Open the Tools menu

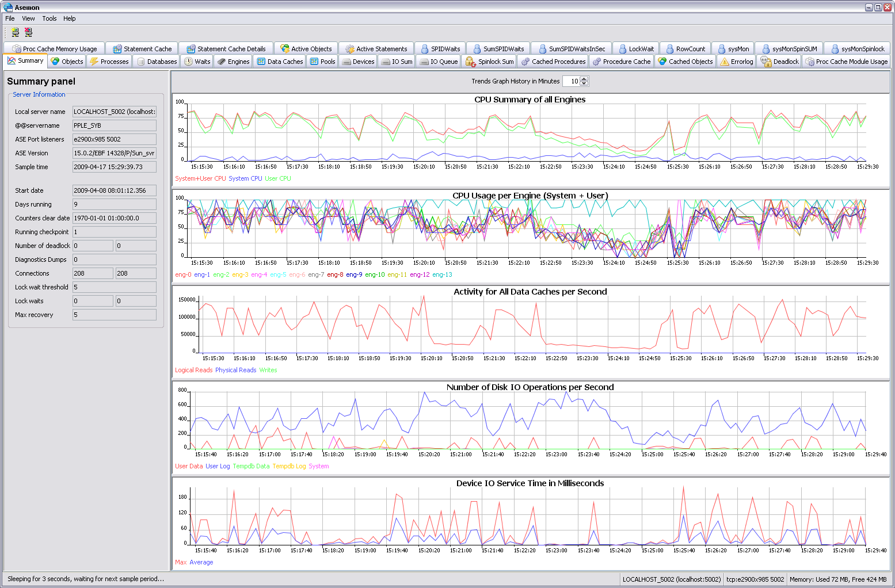tap(49, 18)
